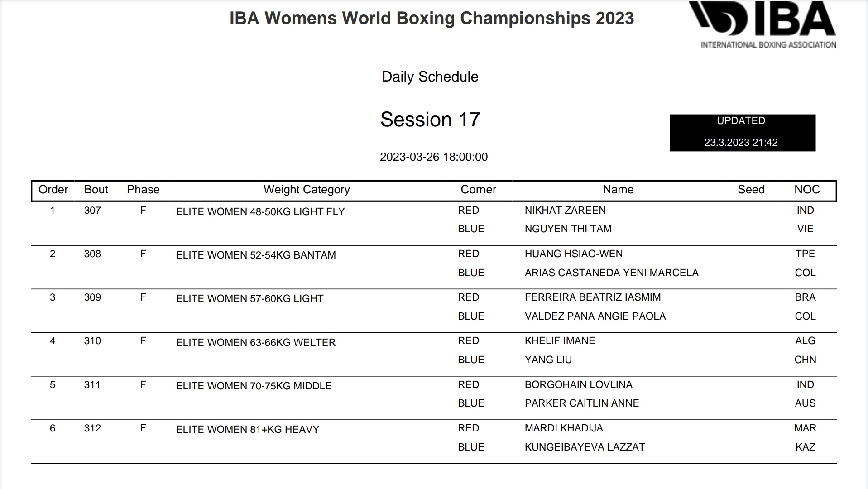
Task: Click BORGOHAIN LOVLINA in bout 311
Action: click(579, 385)
